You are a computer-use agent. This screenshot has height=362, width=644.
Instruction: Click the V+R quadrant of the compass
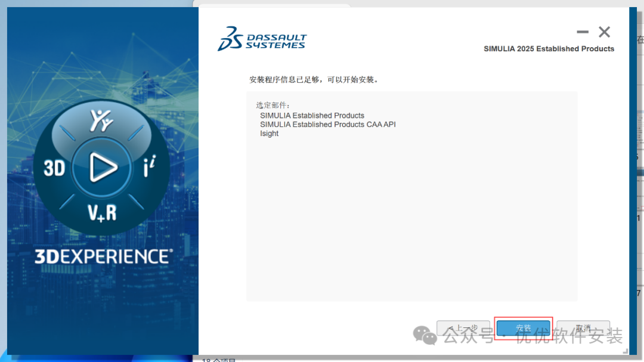pyautogui.click(x=102, y=212)
